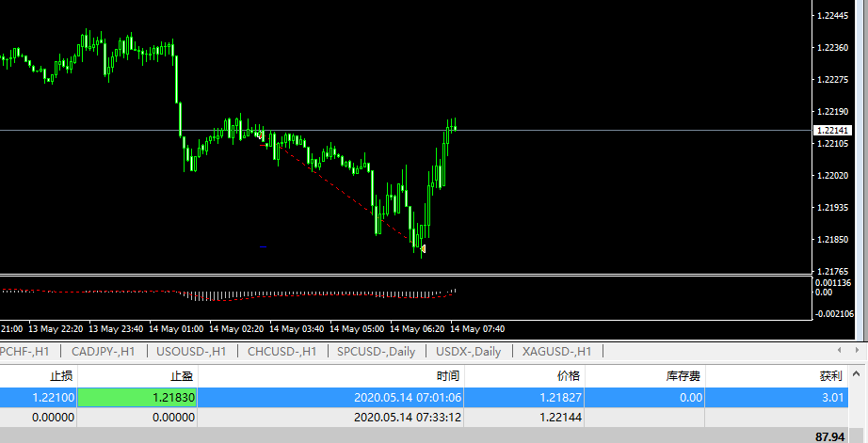868x443 pixels.
Task: Click the 13 May 22:20 time axis label
Action: [56, 328]
